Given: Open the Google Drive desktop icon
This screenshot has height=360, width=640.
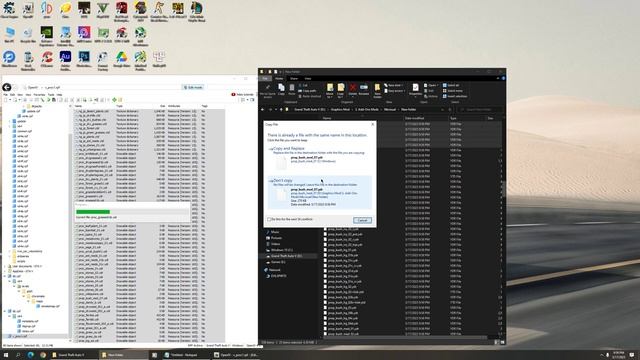Looking at the screenshot, I should point(121,60).
